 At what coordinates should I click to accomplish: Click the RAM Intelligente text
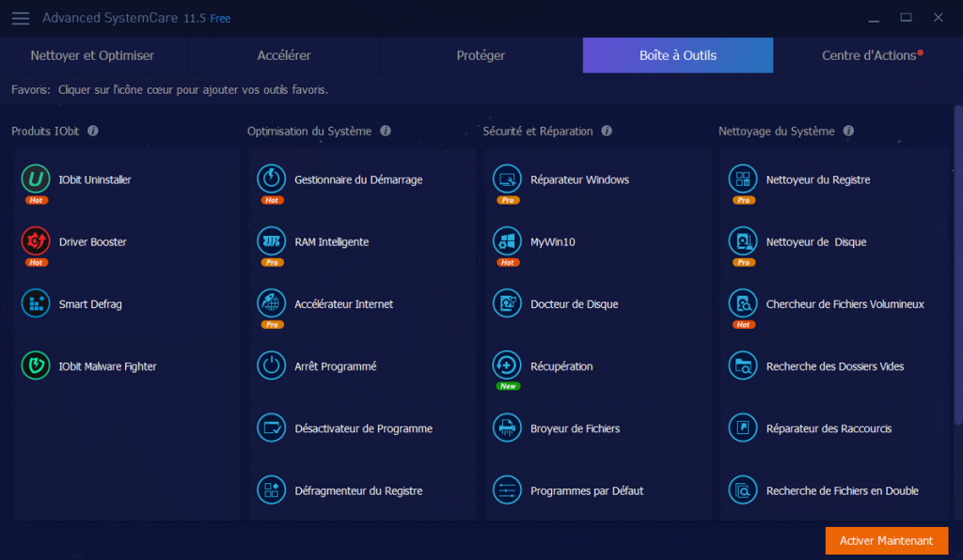click(332, 241)
